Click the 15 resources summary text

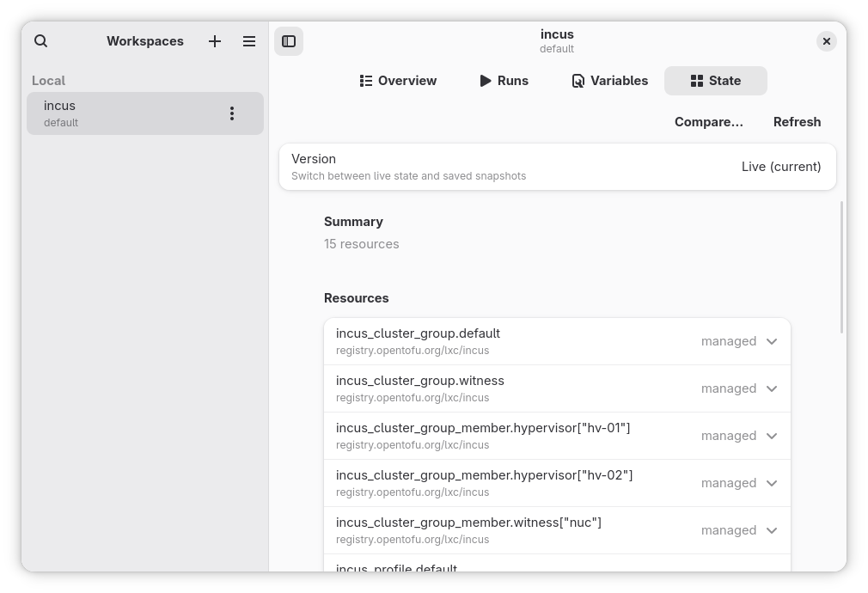362,244
